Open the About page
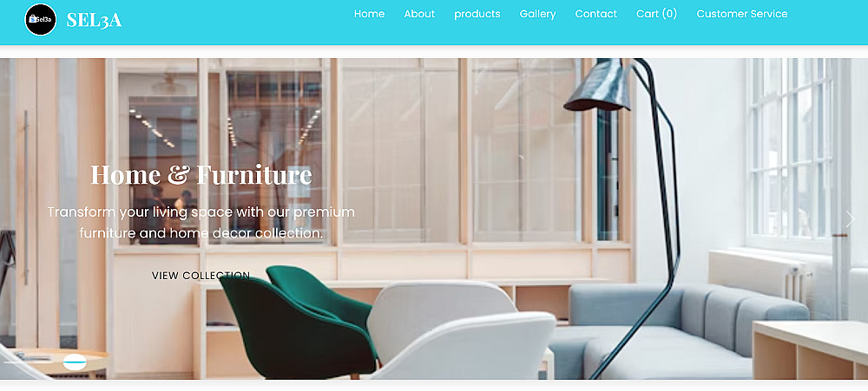 pyautogui.click(x=419, y=14)
